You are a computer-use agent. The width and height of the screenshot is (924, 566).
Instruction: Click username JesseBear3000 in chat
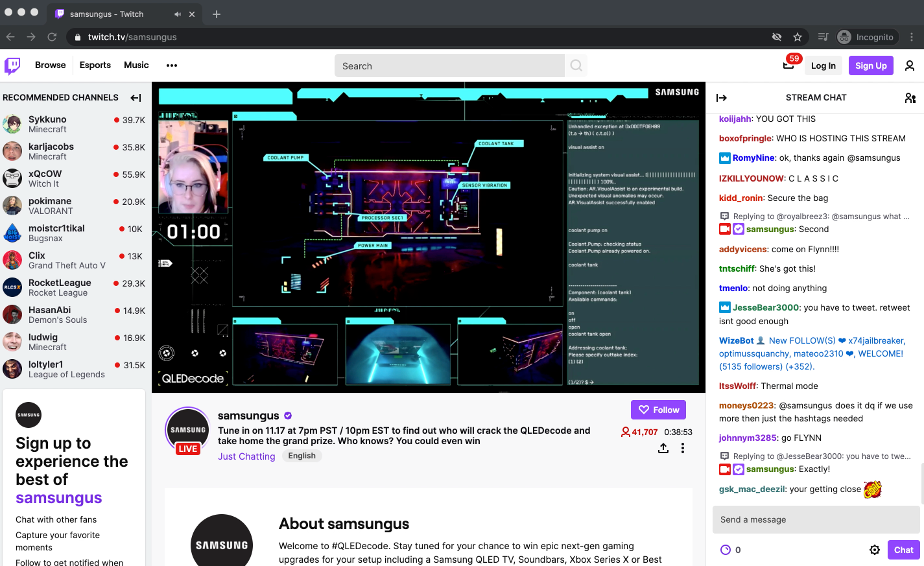click(765, 307)
